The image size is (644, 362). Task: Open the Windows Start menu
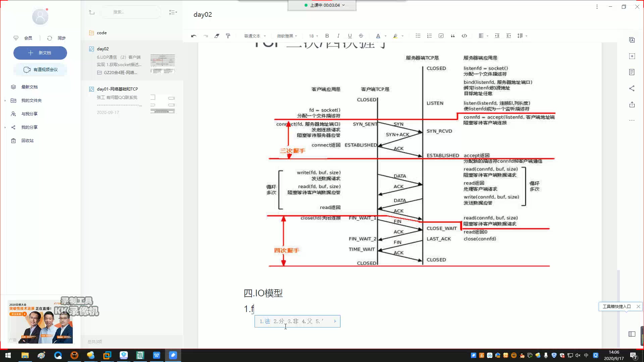(8, 355)
